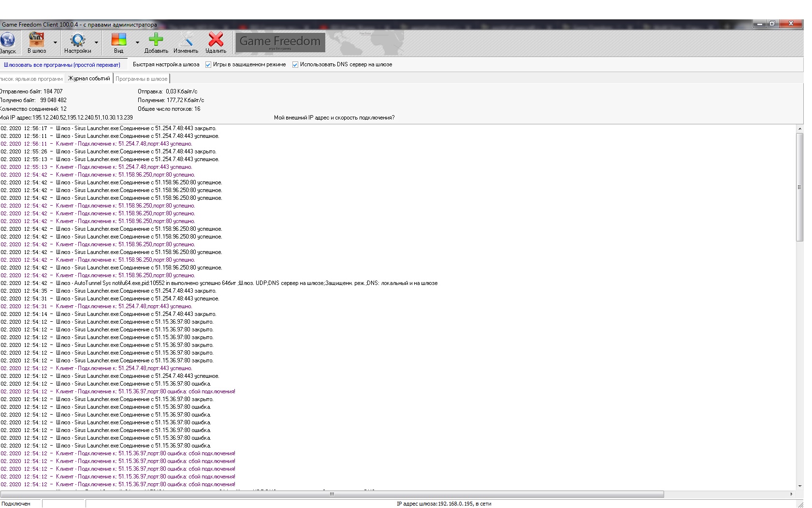The height and width of the screenshot is (508, 812).
Task: Click the green plus Добавить icon
Action: [x=156, y=40]
